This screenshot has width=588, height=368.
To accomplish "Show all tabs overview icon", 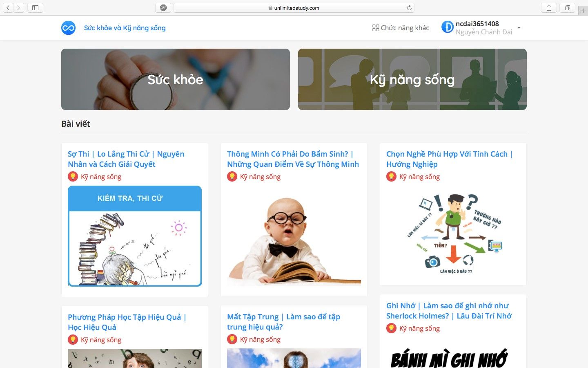I will pyautogui.click(x=568, y=8).
